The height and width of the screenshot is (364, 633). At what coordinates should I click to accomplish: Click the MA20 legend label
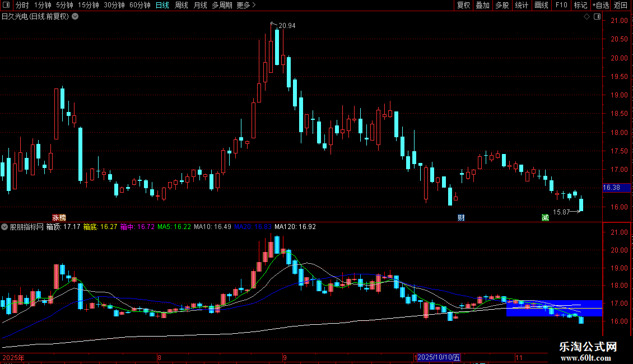253,227
